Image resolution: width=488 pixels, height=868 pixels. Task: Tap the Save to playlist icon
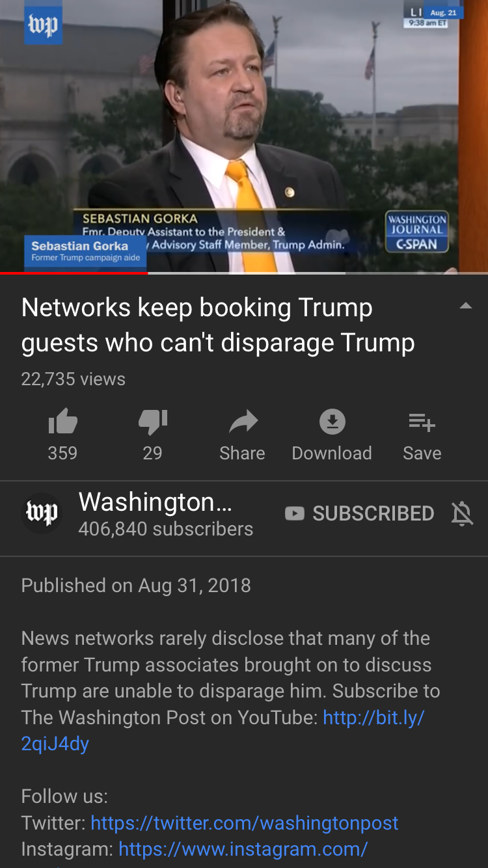tap(422, 423)
